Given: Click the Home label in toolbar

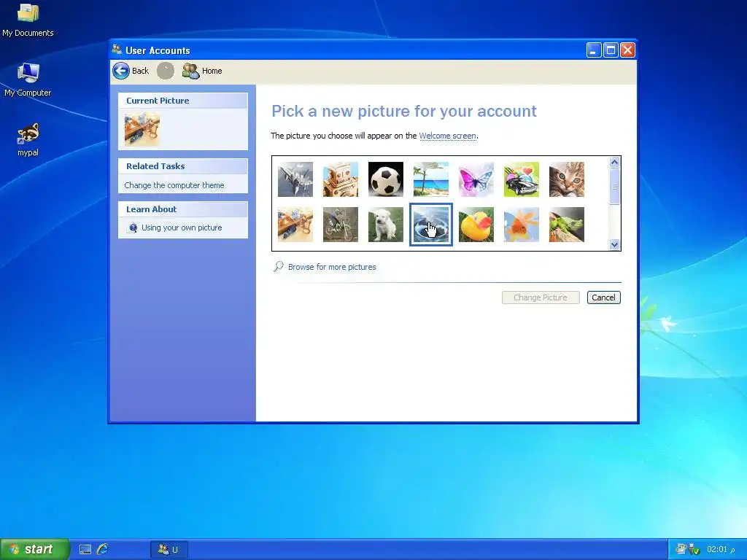Looking at the screenshot, I should (212, 71).
